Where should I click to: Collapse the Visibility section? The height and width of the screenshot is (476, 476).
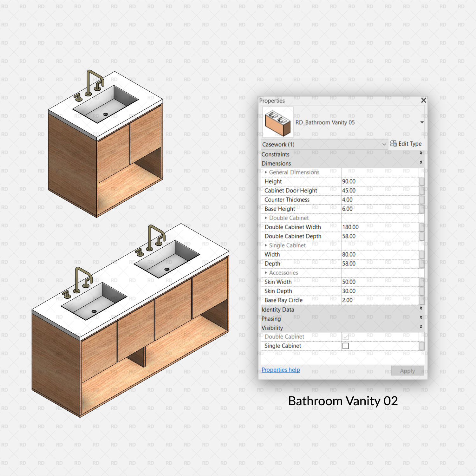coord(421,328)
